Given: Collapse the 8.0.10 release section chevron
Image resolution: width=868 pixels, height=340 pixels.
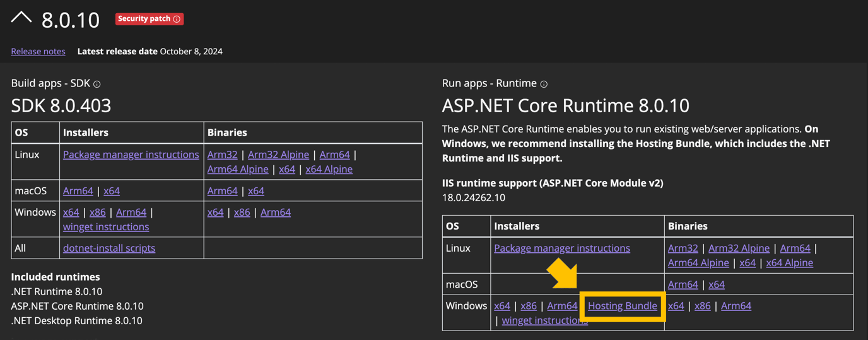Looking at the screenshot, I should [x=21, y=18].
